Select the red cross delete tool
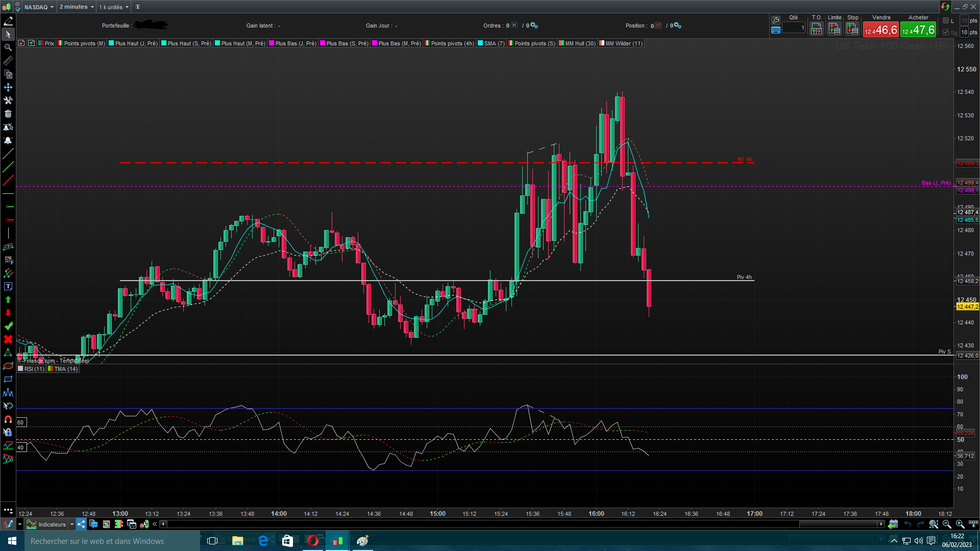The width and height of the screenshot is (980, 551). point(8,339)
